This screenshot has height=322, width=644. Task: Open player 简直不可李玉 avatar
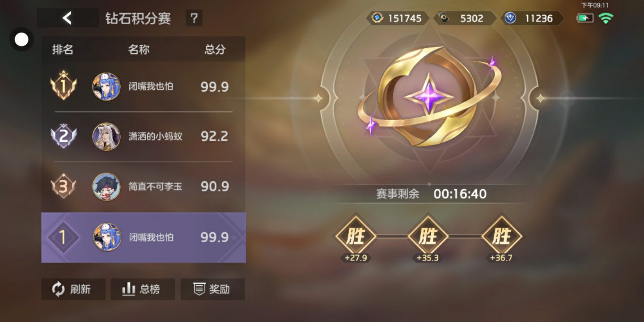106,186
